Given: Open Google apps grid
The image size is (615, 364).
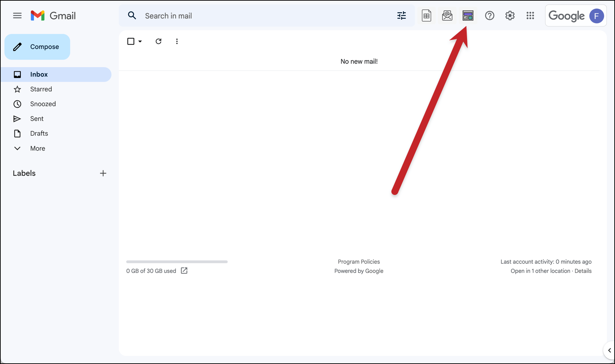Looking at the screenshot, I should coord(530,16).
